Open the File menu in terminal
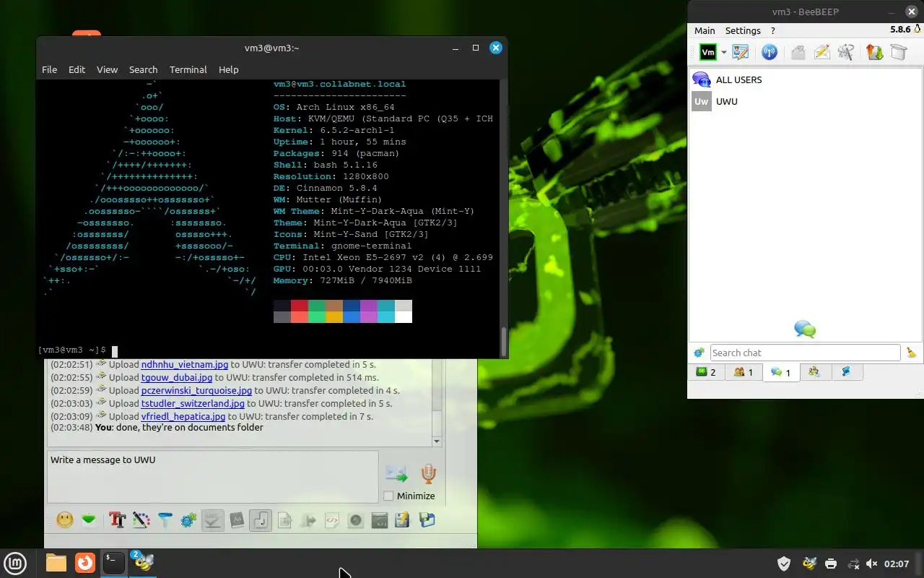Screen dimensions: 924x578 [49, 69]
